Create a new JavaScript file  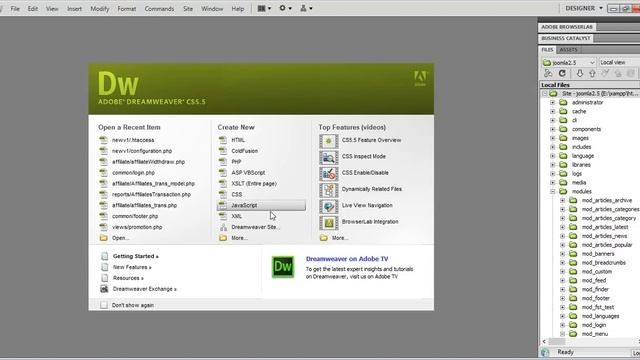(261, 205)
